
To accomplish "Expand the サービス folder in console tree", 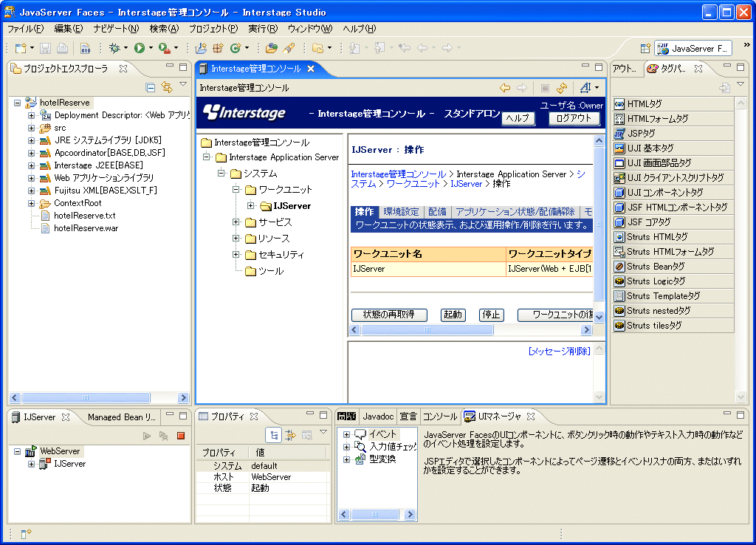I will 236,222.
